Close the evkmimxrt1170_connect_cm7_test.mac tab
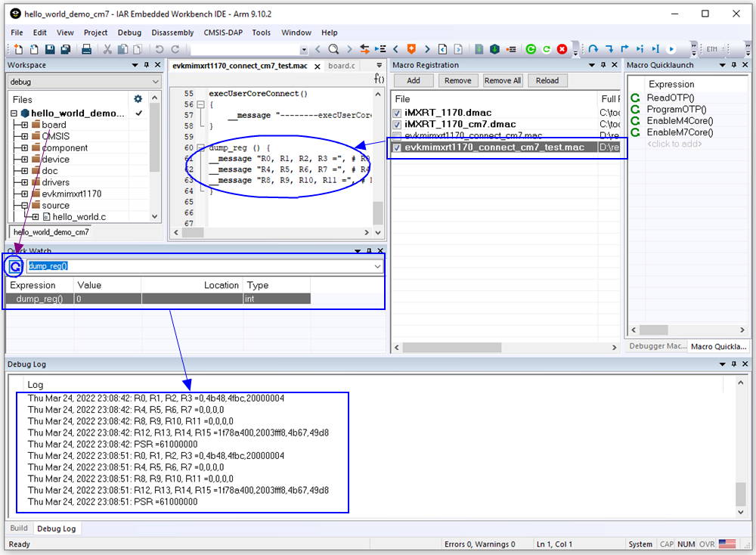756x555 pixels. (318, 67)
